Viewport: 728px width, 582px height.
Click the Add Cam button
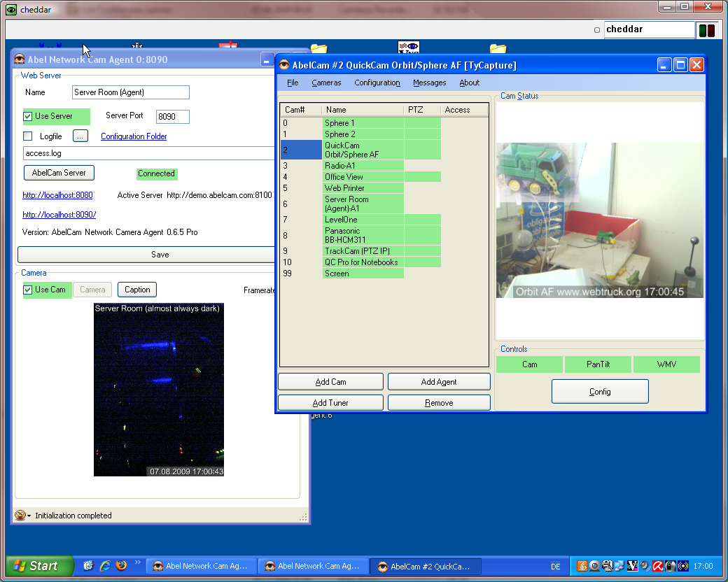point(330,382)
